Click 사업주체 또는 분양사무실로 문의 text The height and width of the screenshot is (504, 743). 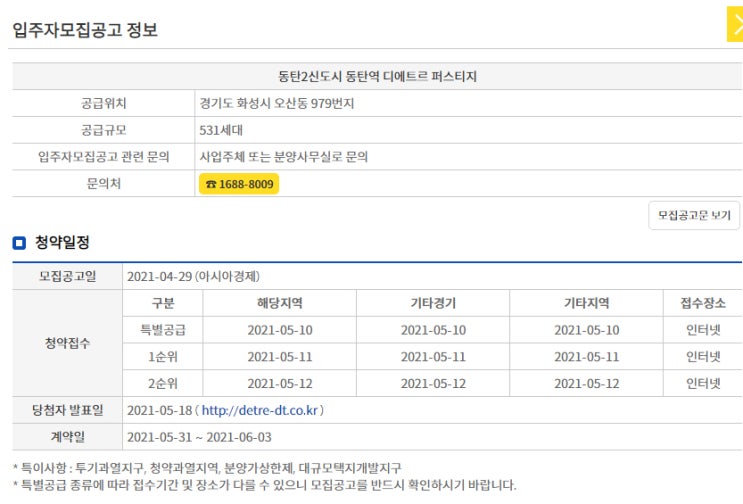coord(283,157)
